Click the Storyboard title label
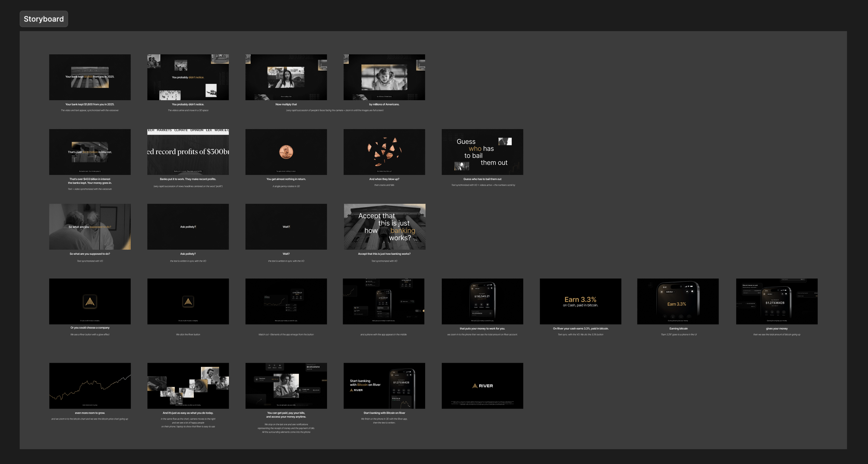The image size is (868, 464). (44, 19)
